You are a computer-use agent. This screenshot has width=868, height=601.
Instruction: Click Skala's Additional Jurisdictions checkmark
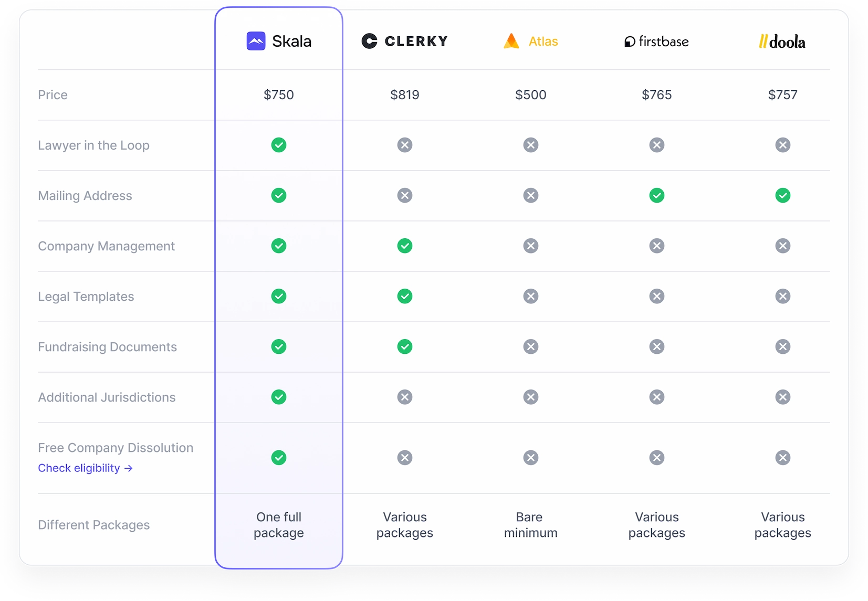pyautogui.click(x=279, y=397)
